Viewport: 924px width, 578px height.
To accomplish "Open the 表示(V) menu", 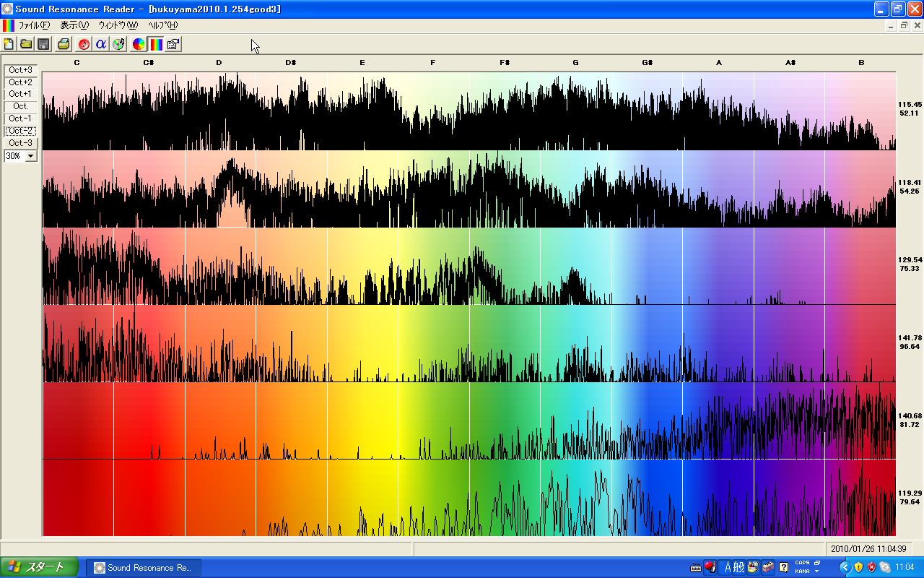I will (74, 25).
